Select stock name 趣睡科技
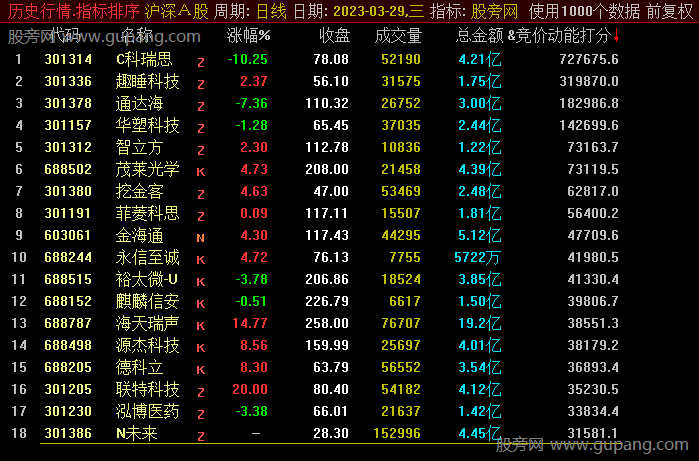699x461 pixels. coord(148,81)
